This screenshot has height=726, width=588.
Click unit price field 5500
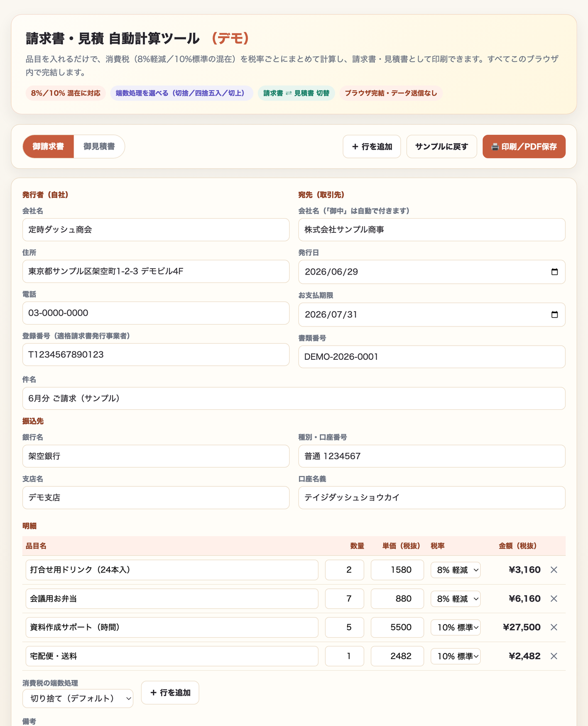pyautogui.click(x=397, y=627)
